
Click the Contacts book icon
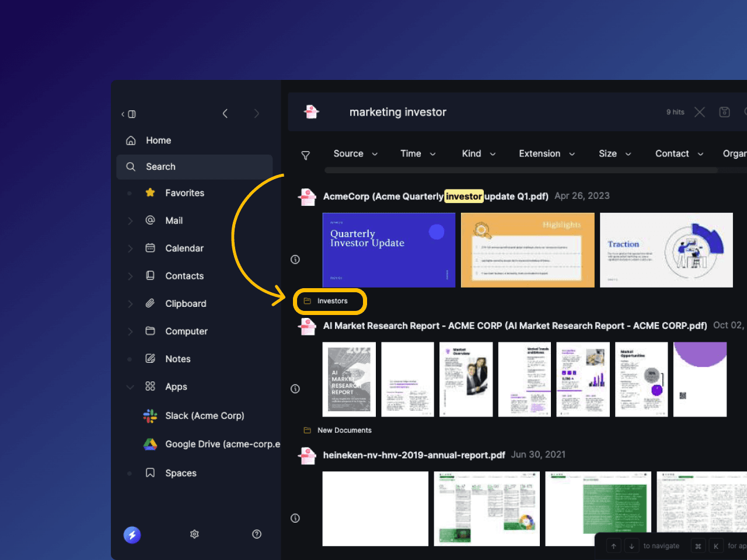point(150,275)
